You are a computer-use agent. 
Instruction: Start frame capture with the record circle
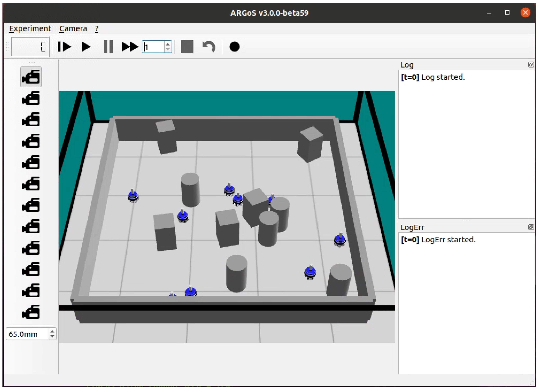pos(234,47)
